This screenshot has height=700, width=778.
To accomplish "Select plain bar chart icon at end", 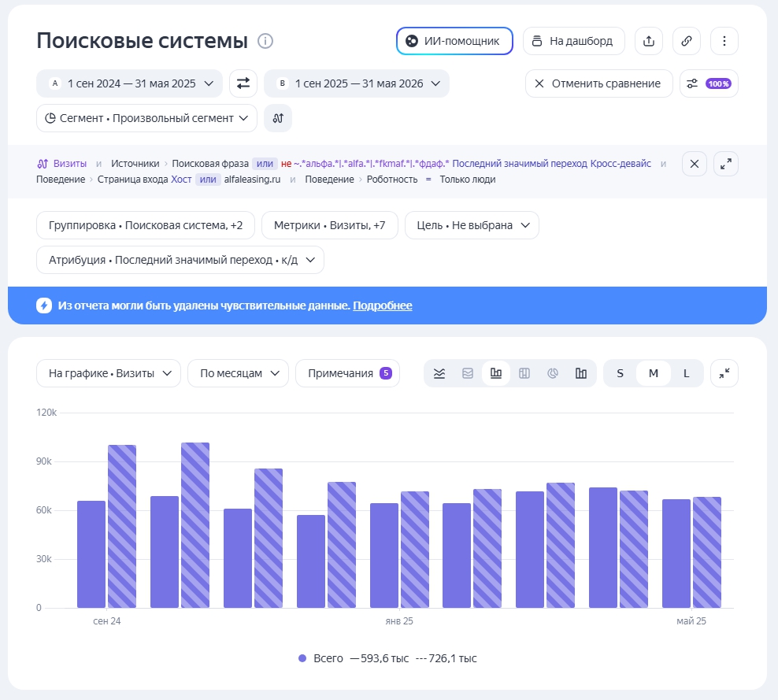I will point(580,373).
